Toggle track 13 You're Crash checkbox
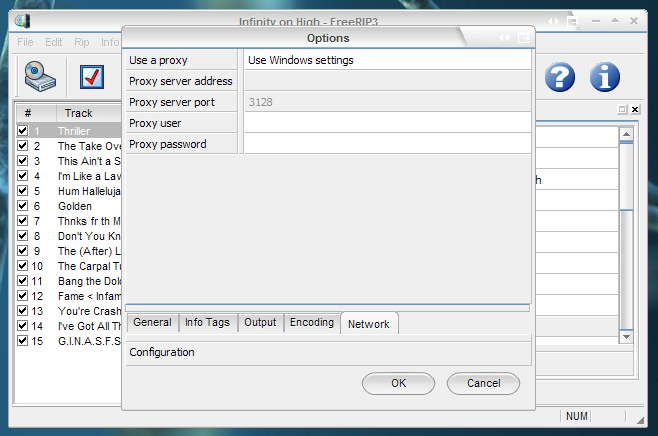The image size is (658, 436). pos(23,311)
